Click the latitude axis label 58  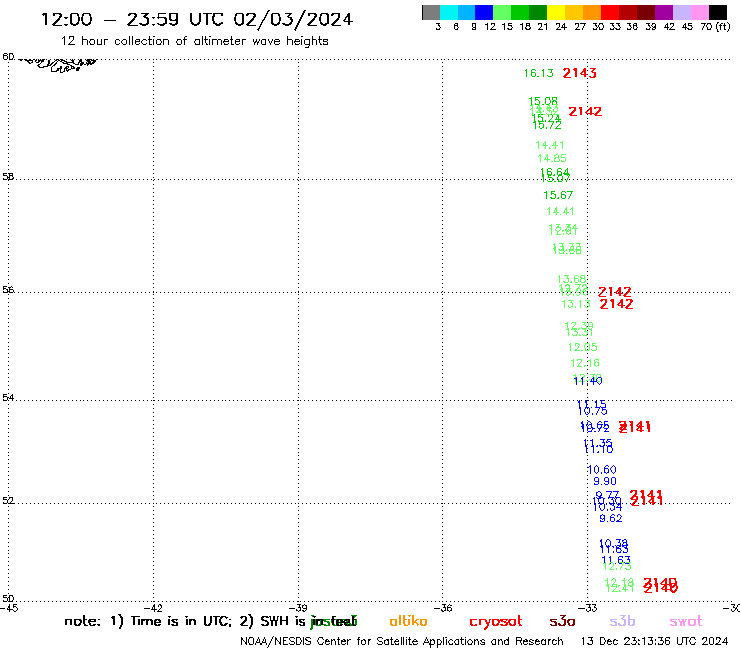click(8, 177)
